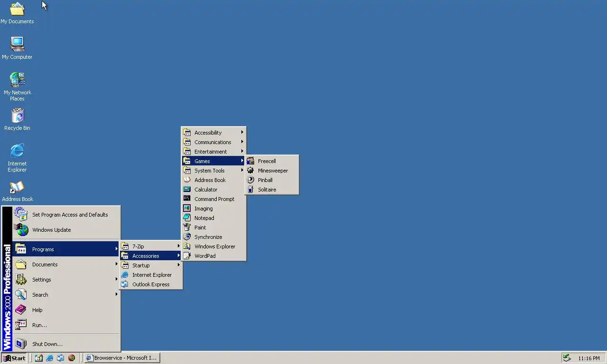This screenshot has width=607, height=364.
Task: Click the Address Book icon in Accessories menu
Action: [187, 180]
